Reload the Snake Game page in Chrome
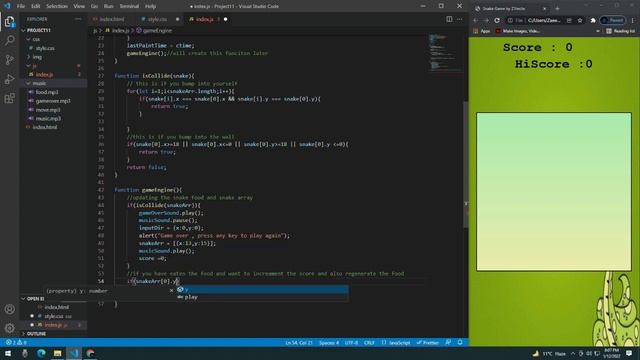Screen dimensions: 640x360 click(497, 20)
